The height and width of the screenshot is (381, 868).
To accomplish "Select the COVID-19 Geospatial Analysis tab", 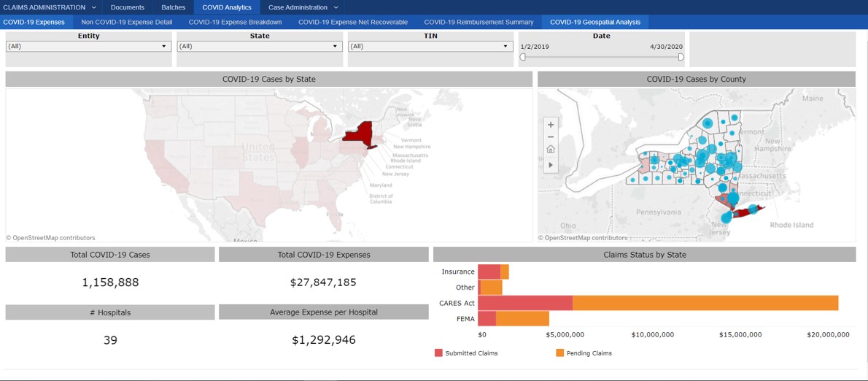I will click(595, 22).
